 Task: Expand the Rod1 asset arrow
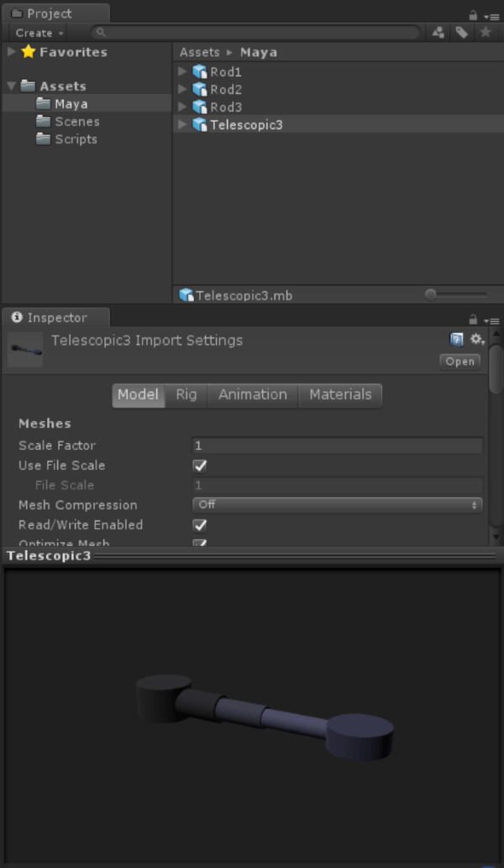pos(182,72)
